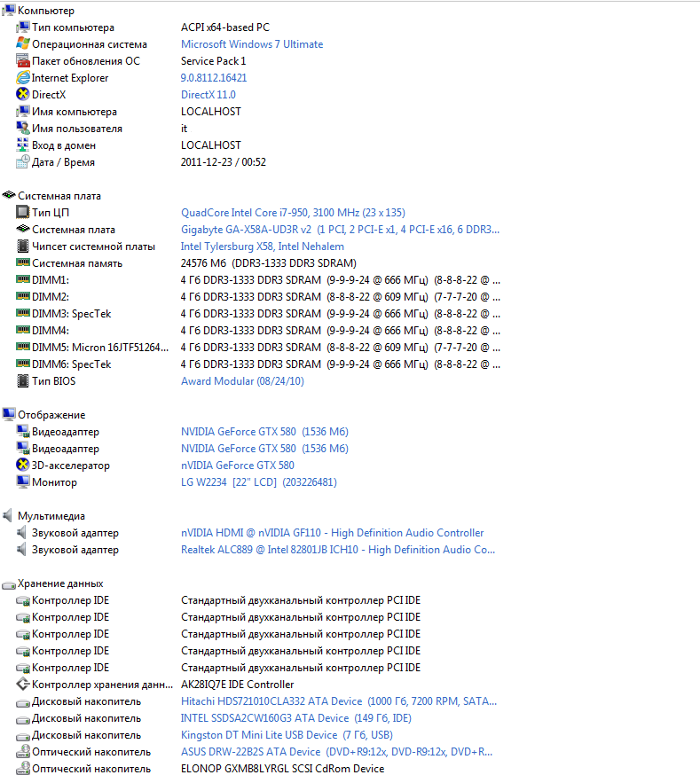Image resolution: width=700 pixels, height=775 pixels.
Task: Select the Отображение section heading
Action: (x=51, y=415)
